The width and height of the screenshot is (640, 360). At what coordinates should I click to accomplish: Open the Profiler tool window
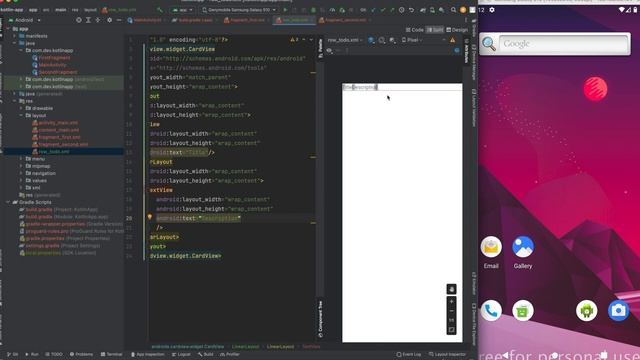click(x=231, y=354)
